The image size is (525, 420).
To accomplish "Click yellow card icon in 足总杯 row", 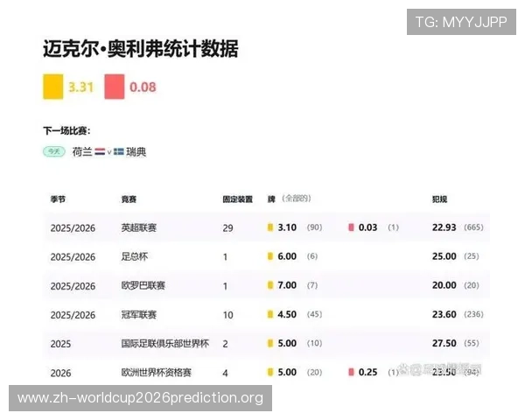I will coord(269,256).
